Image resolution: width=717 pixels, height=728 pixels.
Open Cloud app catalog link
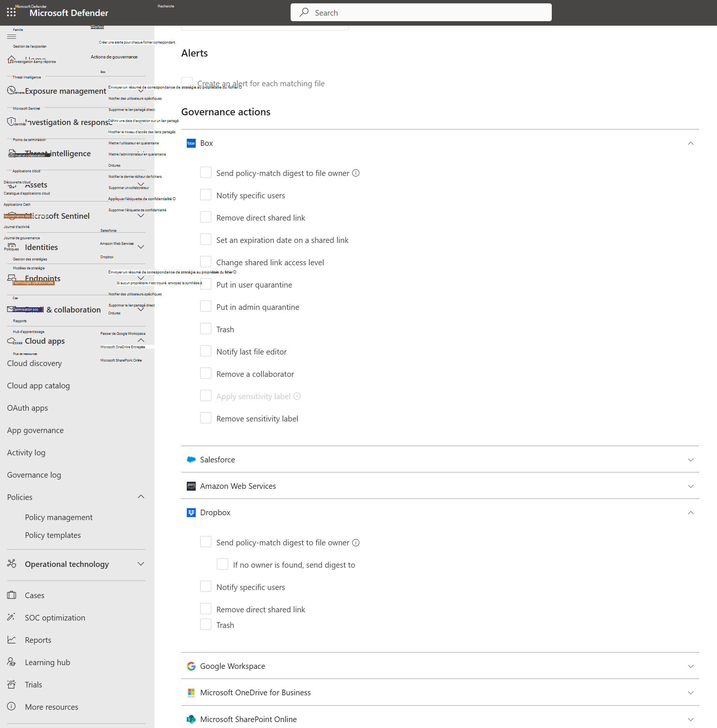pos(38,385)
